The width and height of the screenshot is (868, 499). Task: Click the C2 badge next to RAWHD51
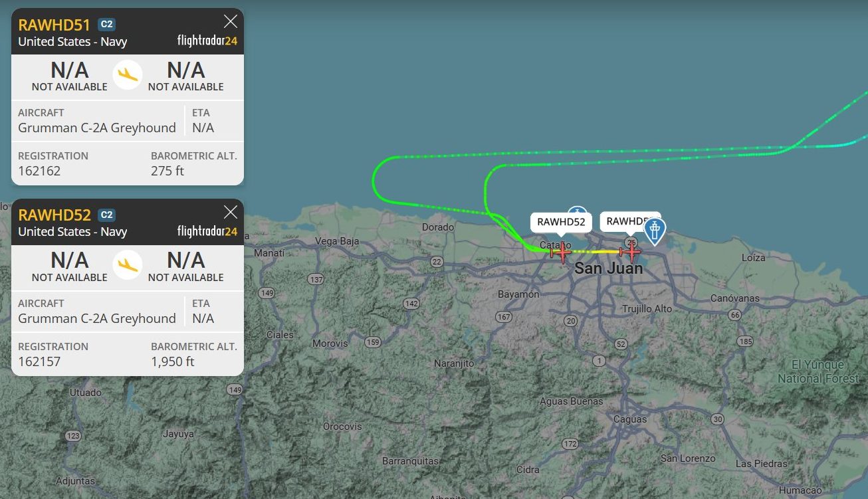tap(106, 25)
